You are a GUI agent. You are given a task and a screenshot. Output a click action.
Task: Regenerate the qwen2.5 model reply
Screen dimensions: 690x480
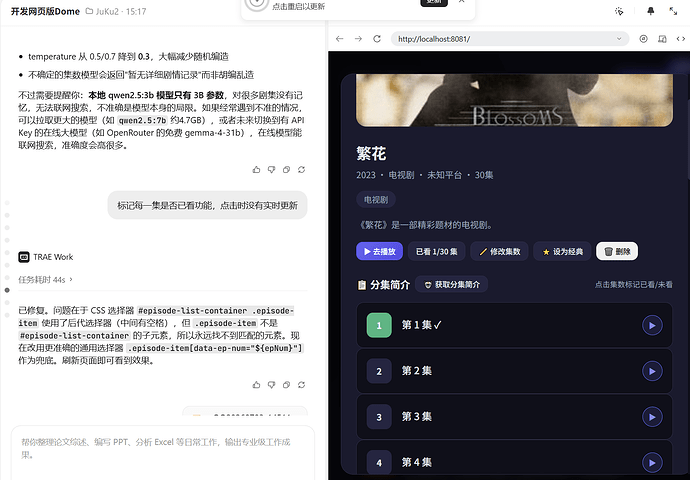point(301,169)
